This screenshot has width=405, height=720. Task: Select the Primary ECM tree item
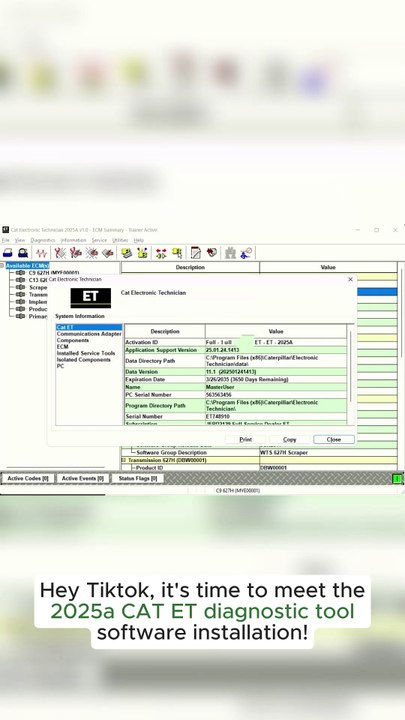pyautogui.click(x=38, y=316)
